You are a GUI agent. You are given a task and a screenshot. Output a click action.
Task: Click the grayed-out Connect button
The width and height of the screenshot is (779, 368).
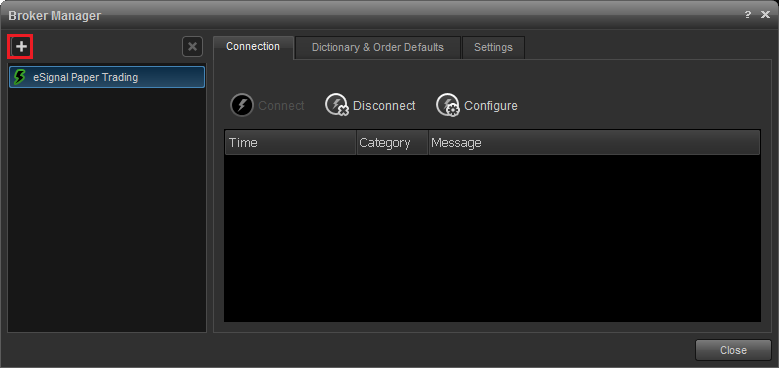(x=267, y=106)
